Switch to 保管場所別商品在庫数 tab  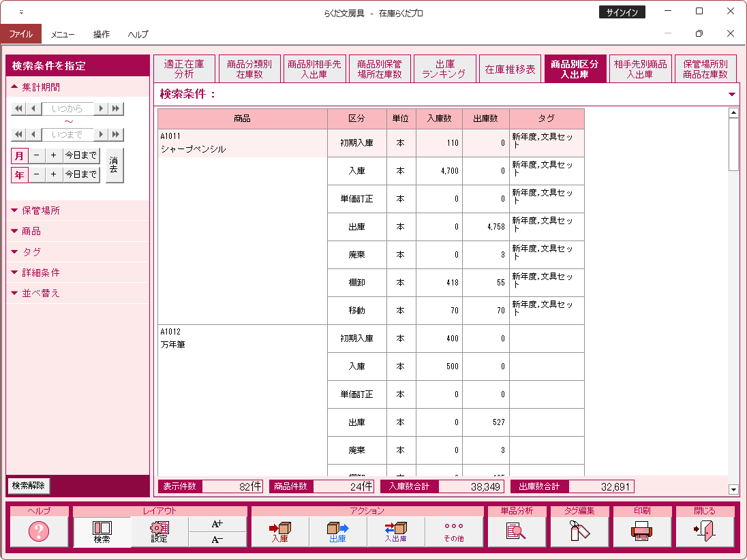(x=705, y=69)
